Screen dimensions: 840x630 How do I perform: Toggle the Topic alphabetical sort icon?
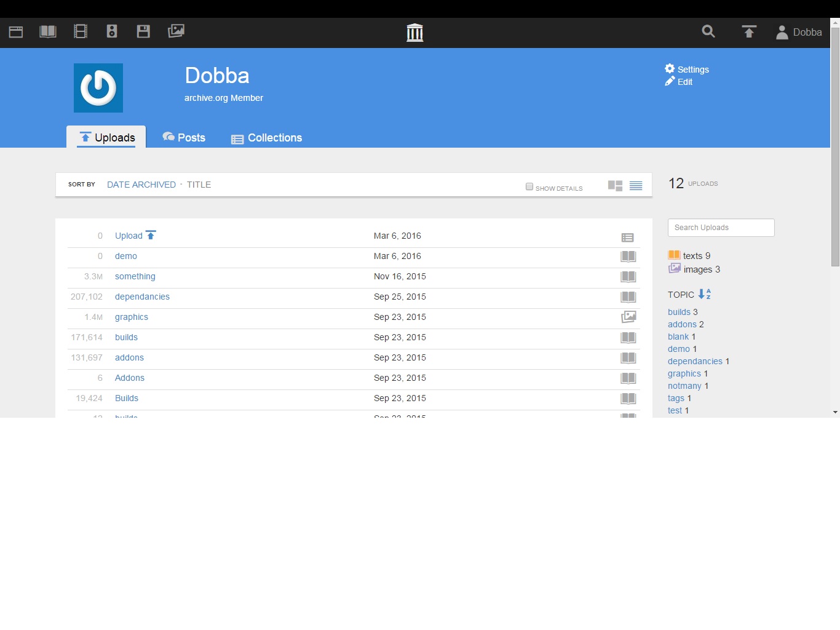[x=705, y=295]
